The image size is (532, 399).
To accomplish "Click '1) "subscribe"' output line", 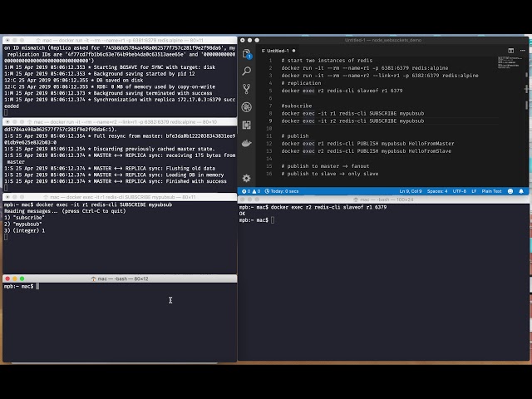I will (x=24, y=218).
